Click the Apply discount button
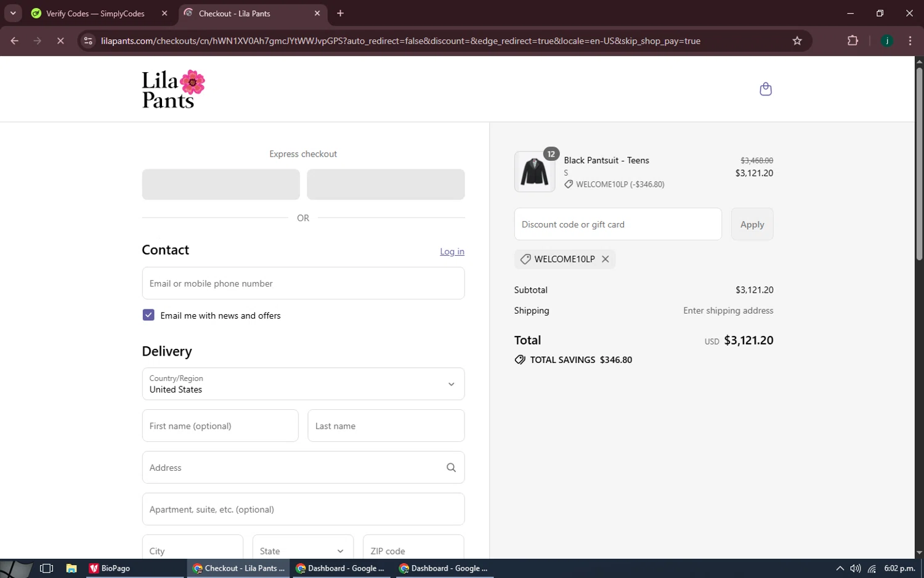This screenshot has width=924, height=578. point(752,224)
